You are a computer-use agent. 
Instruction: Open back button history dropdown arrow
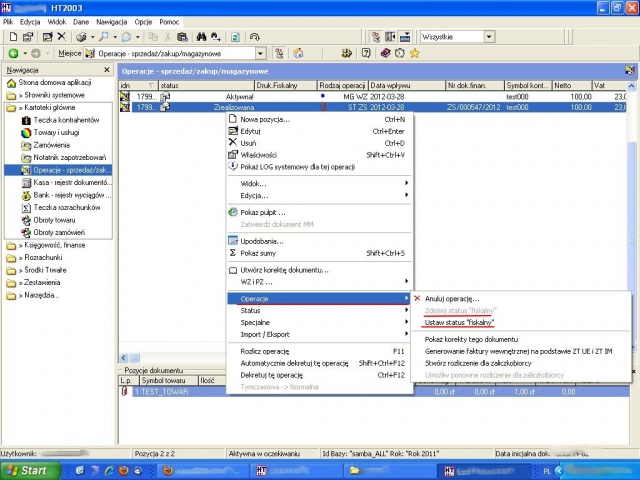tap(25, 53)
